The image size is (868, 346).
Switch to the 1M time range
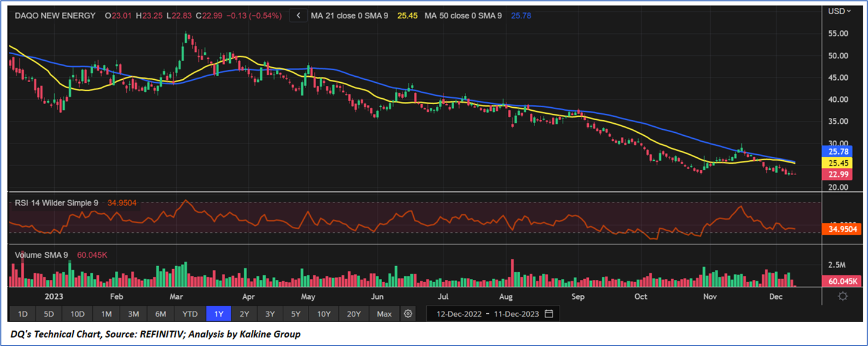pos(106,314)
